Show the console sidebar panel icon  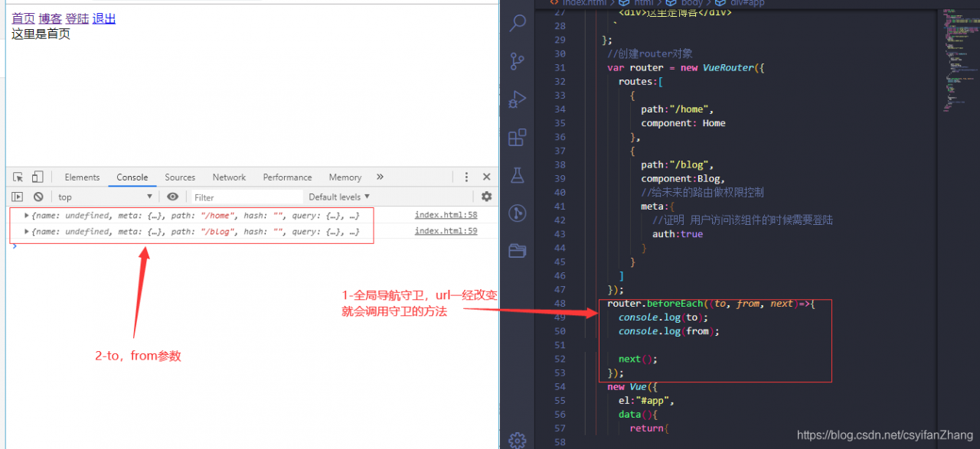coord(18,197)
